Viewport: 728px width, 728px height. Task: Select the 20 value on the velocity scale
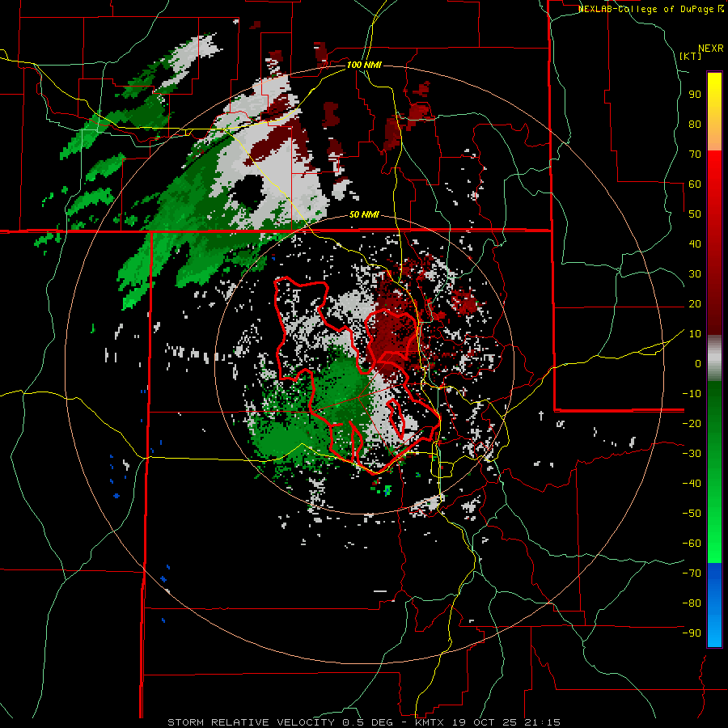point(695,303)
